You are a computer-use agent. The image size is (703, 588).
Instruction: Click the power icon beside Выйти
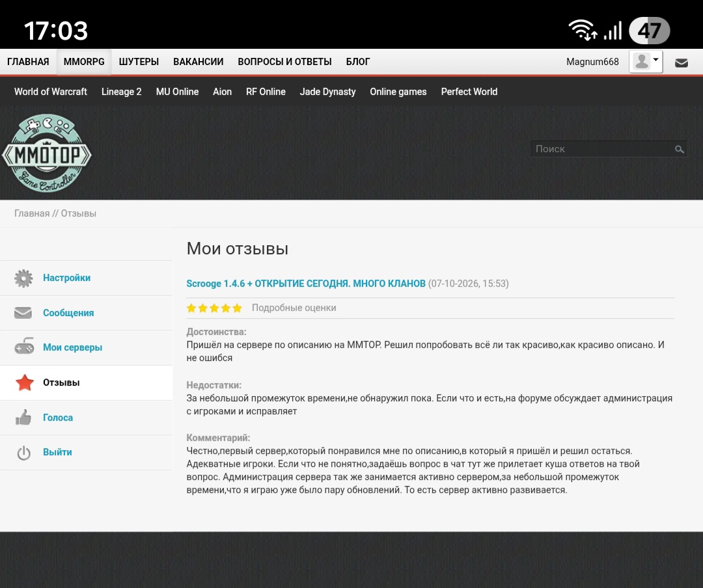(x=24, y=453)
